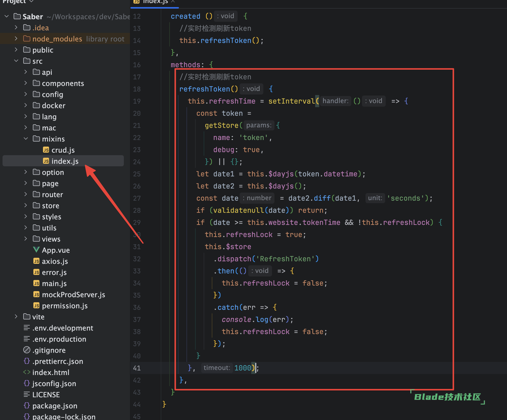
Task: Open the Project view dropdown
Action: coord(31,2)
